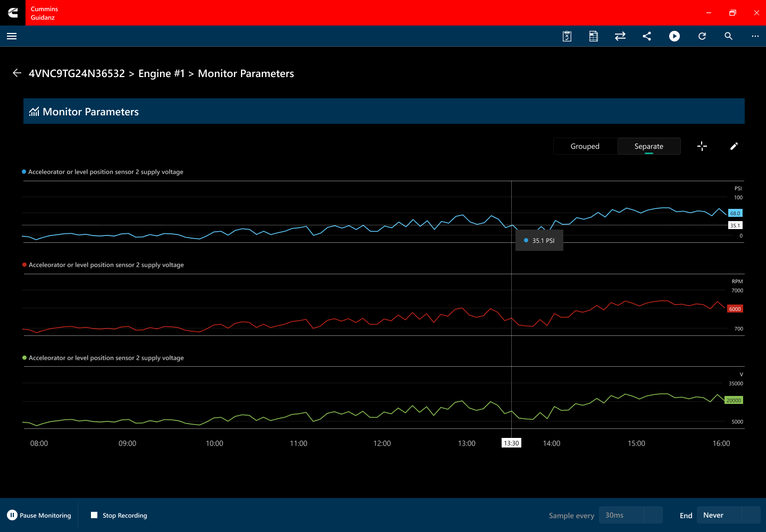Open the Sample every 30ms dropdown
Viewport: 766px width, 532px height.
(631, 515)
